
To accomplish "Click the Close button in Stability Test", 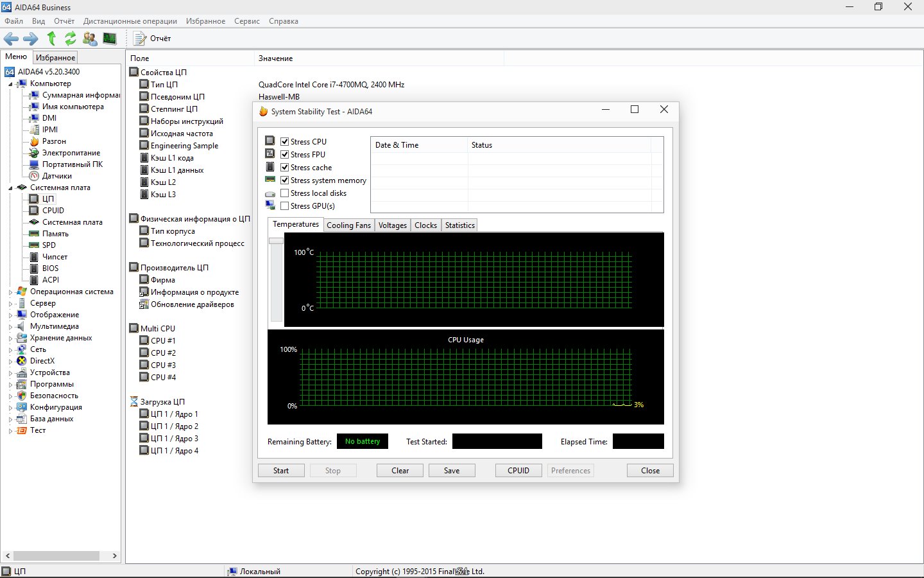I will (650, 471).
